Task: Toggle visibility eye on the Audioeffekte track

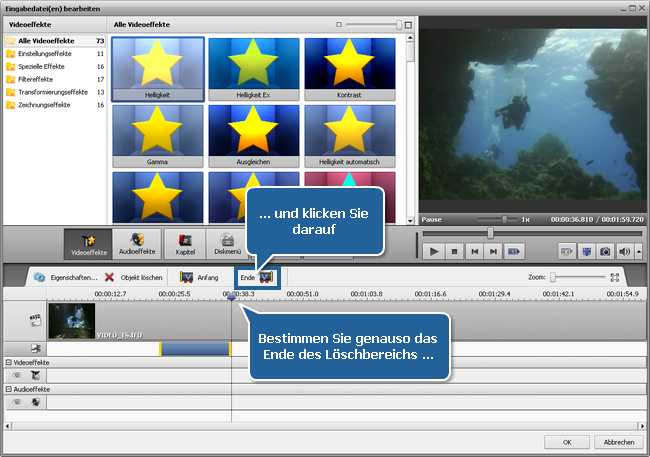Action: [17, 402]
